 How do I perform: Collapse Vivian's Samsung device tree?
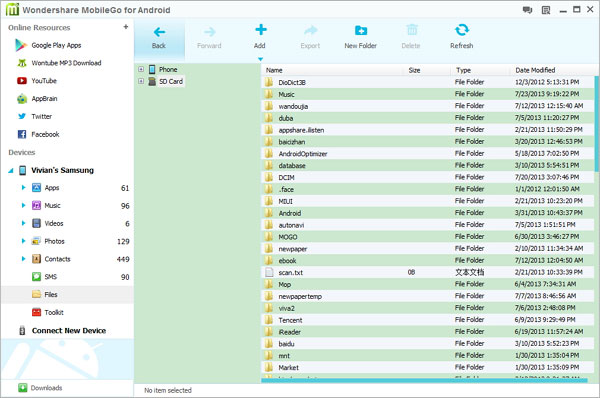pos(11,171)
